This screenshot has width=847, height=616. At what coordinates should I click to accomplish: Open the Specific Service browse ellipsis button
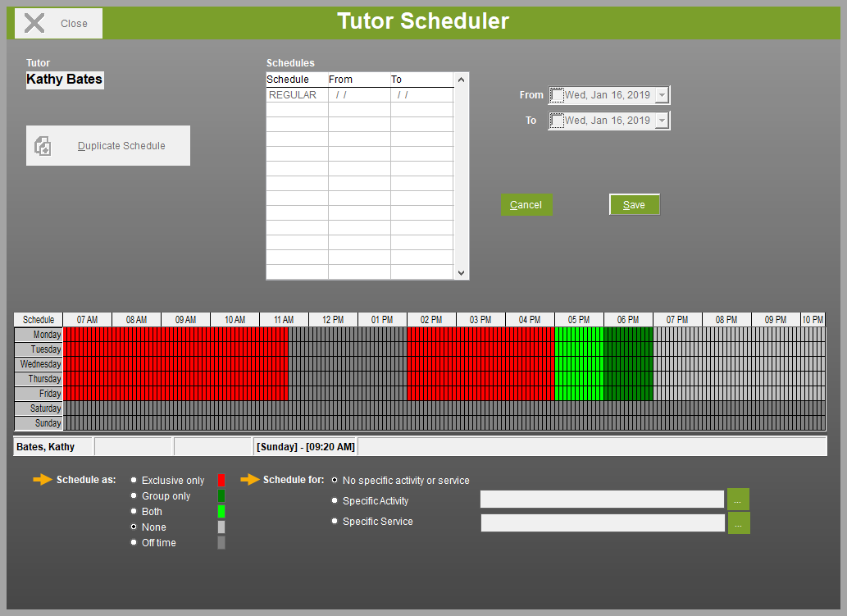click(739, 523)
